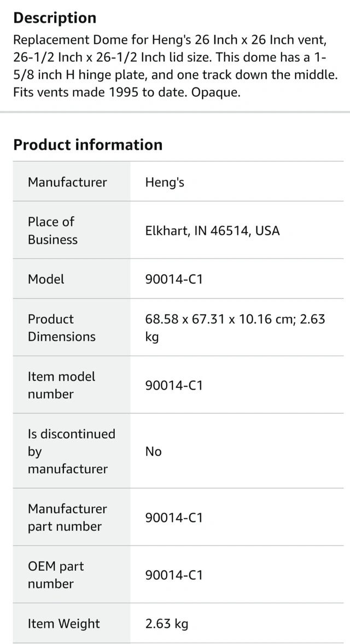Click the Manufacturer part number label
This screenshot has height=644, width=350.
click(x=67, y=517)
